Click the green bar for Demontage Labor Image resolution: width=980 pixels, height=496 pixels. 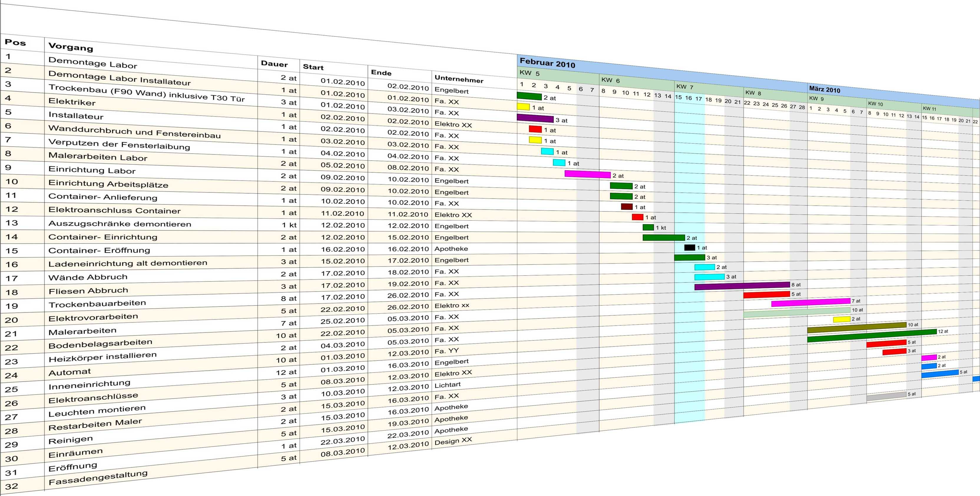click(529, 97)
